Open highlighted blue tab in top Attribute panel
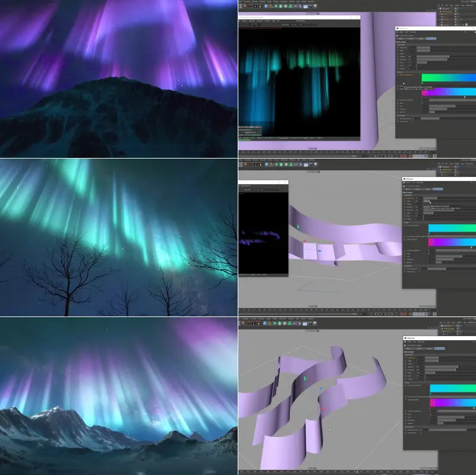 pos(431,39)
